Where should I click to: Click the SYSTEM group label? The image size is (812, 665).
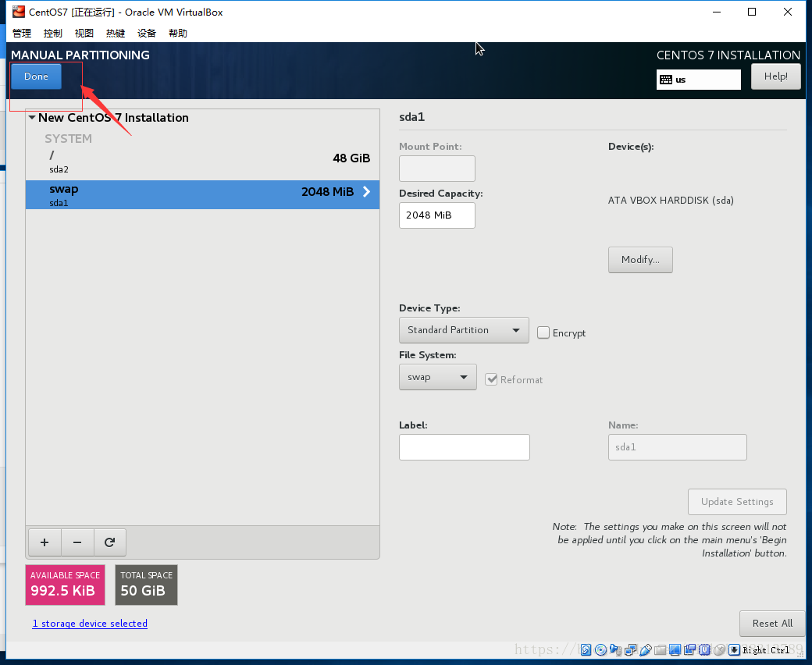pos(68,139)
